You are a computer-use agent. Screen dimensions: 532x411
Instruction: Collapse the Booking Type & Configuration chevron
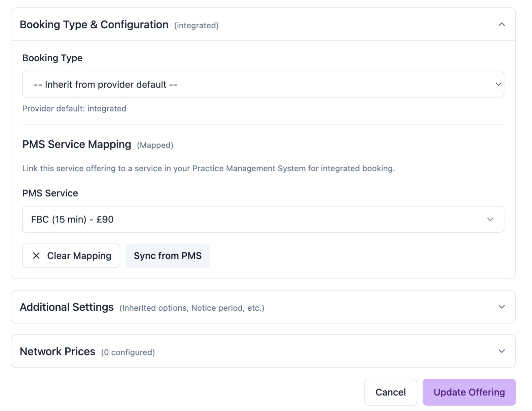click(501, 25)
